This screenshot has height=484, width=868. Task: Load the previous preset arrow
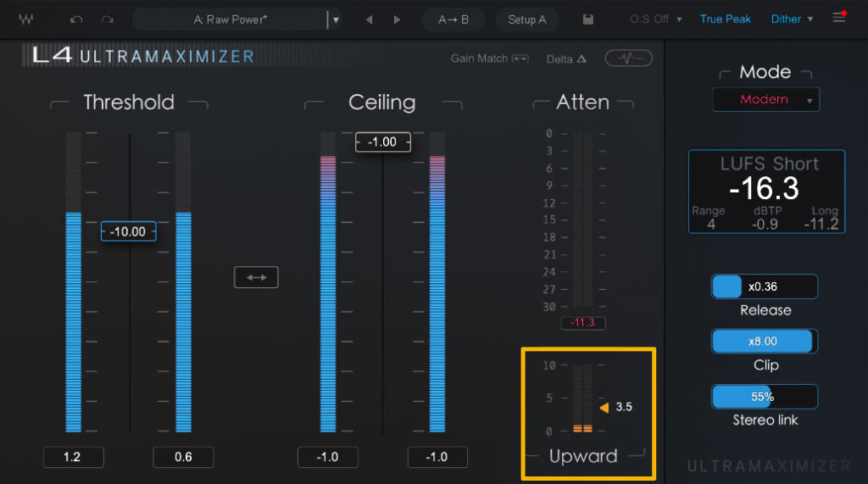pyautogui.click(x=369, y=19)
